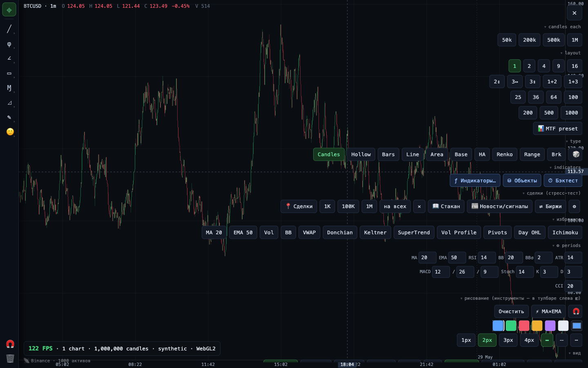Switch chart type to Hollow

tap(361, 154)
